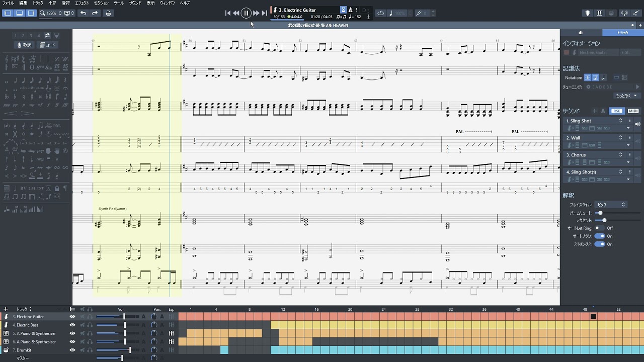Click the Drumkit track instrument icon
This screenshot has width=644, height=362.
[x=6, y=350]
